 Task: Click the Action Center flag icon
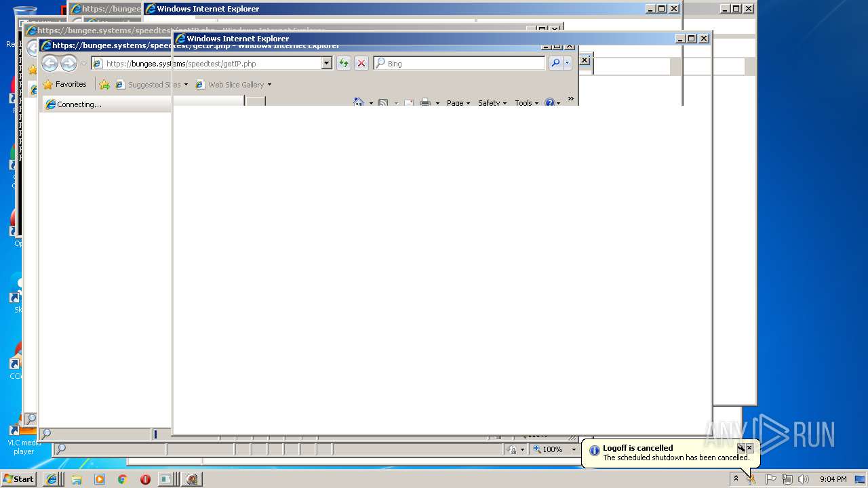(x=770, y=479)
